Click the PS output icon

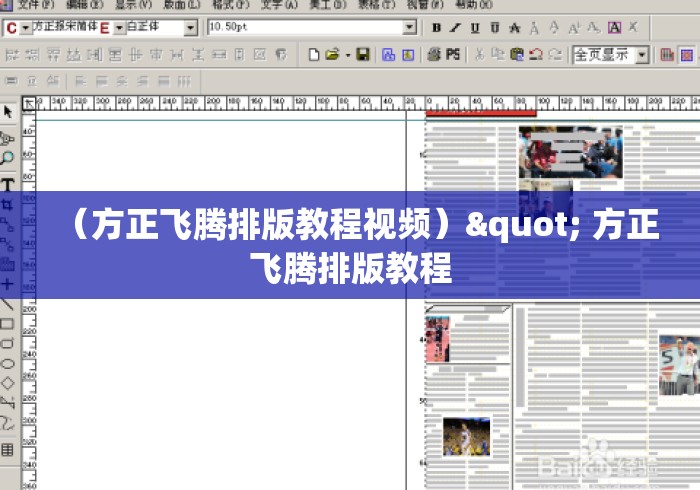453,54
